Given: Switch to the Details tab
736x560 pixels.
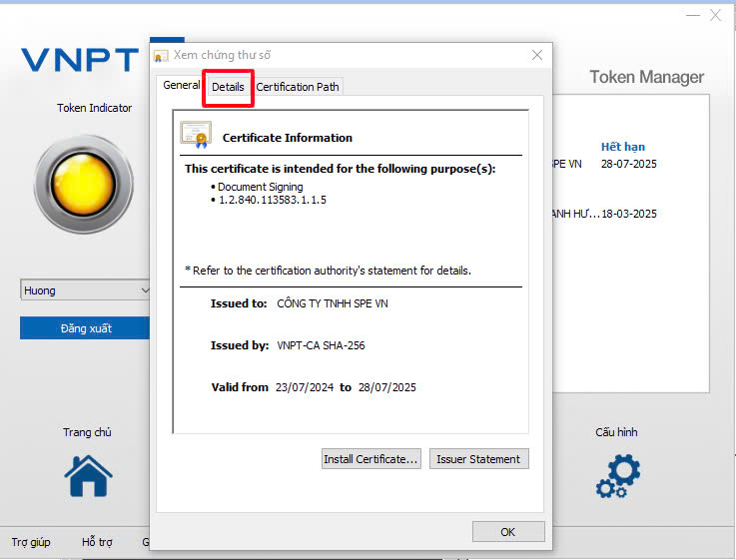Looking at the screenshot, I should 228,87.
